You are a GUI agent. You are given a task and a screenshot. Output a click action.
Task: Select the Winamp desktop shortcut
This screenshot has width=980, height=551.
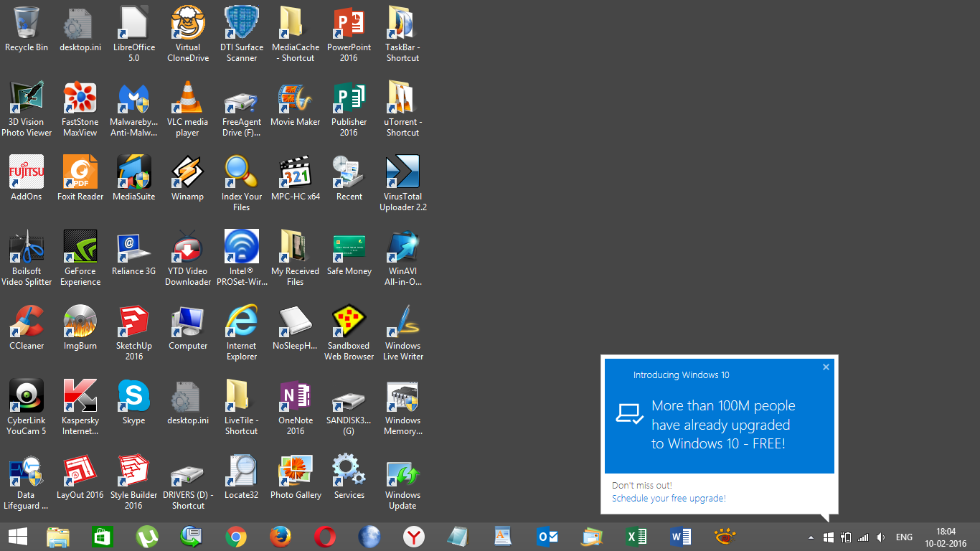coord(188,172)
